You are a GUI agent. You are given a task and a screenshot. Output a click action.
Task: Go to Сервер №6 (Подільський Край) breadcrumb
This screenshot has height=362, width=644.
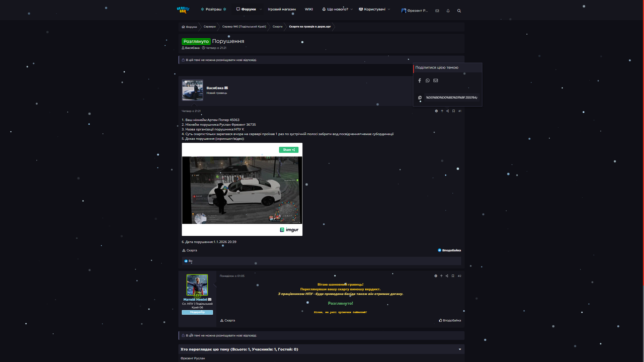click(244, 27)
